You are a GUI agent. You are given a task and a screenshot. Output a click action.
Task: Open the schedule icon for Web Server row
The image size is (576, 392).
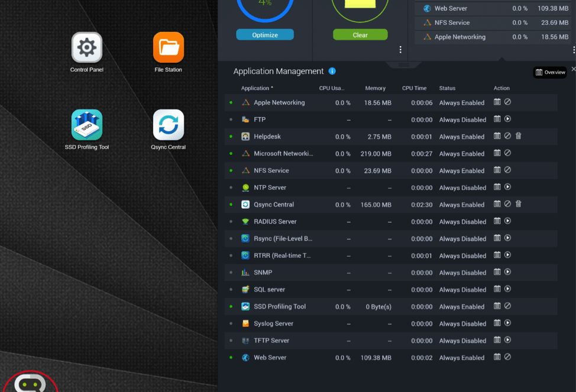[x=497, y=357]
